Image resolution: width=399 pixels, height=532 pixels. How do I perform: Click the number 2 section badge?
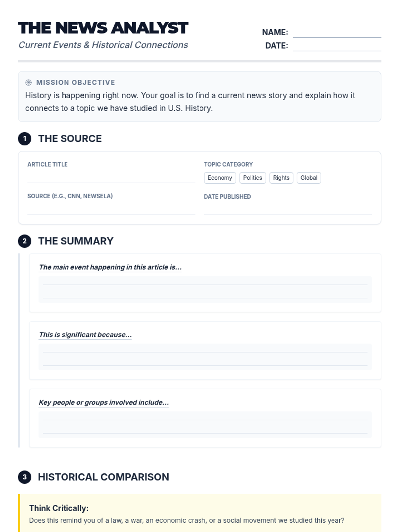[x=25, y=241]
